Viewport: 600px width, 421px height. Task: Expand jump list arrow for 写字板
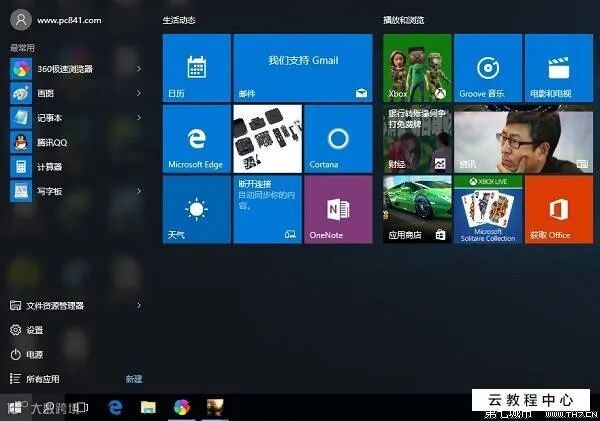point(139,191)
